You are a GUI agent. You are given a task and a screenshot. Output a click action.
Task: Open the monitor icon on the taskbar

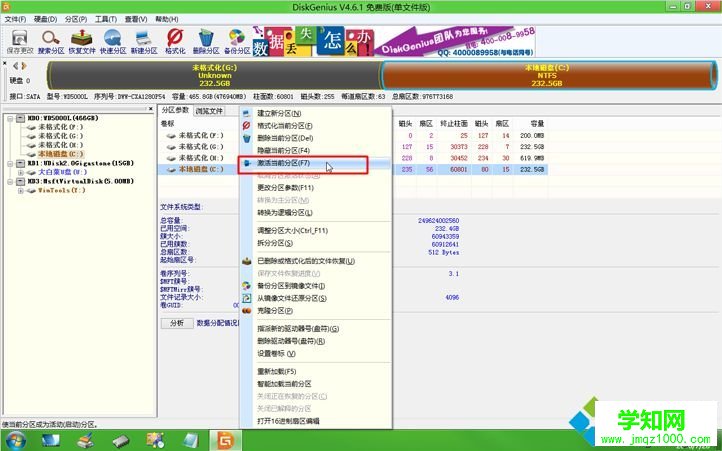coord(51,440)
